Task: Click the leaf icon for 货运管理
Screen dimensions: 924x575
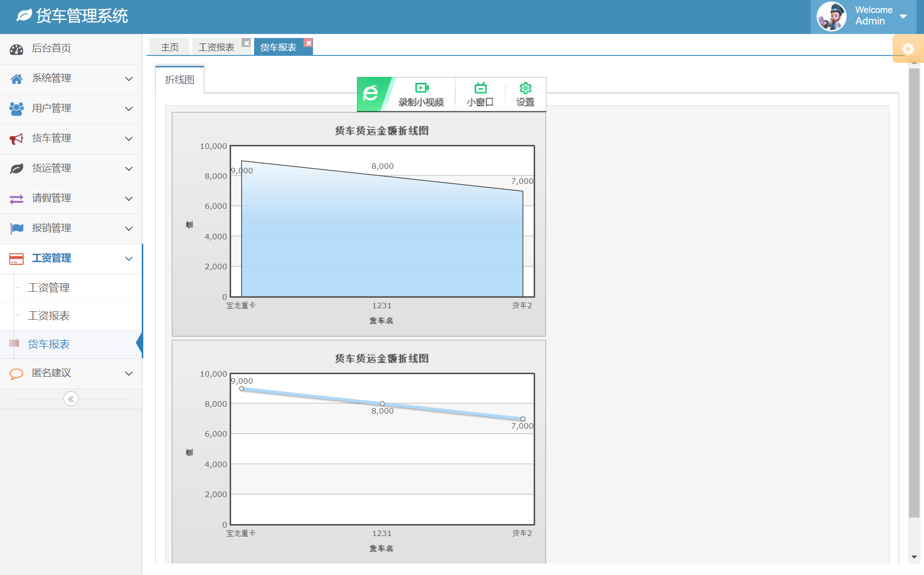Action: (x=16, y=169)
